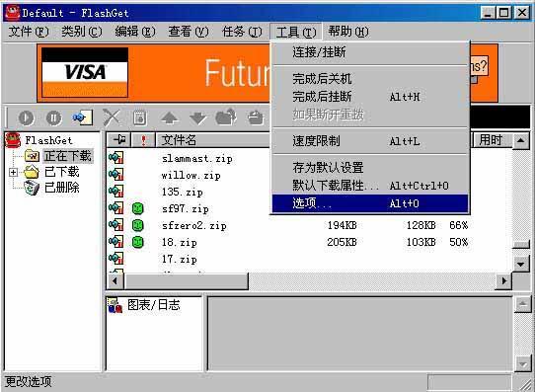The image size is (535, 392).
Task: Open the 文件(F) menu
Action: click(29, 32)
